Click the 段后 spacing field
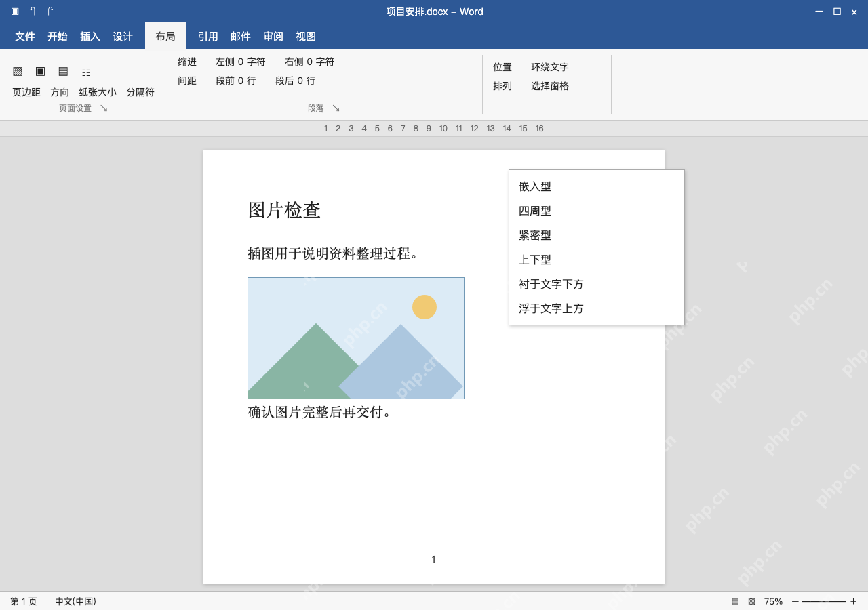This screenshot has height=610, width=868. [296, 81]
